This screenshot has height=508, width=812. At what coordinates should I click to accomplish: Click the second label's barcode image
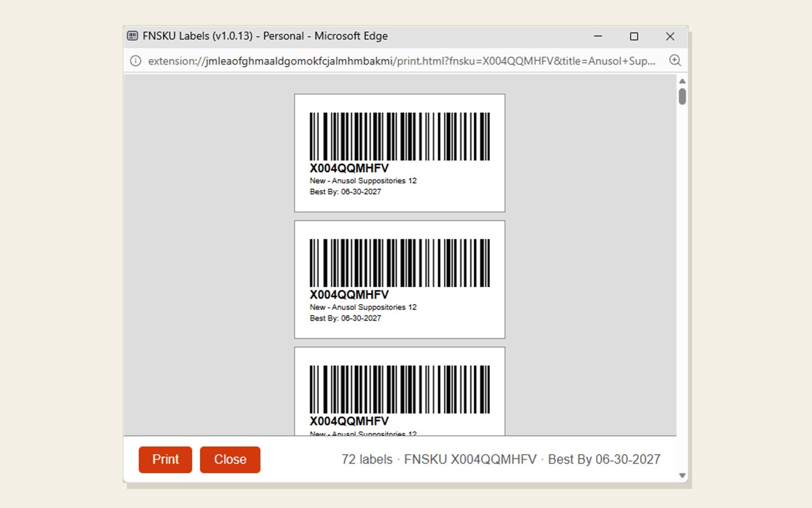coord(400,263)
